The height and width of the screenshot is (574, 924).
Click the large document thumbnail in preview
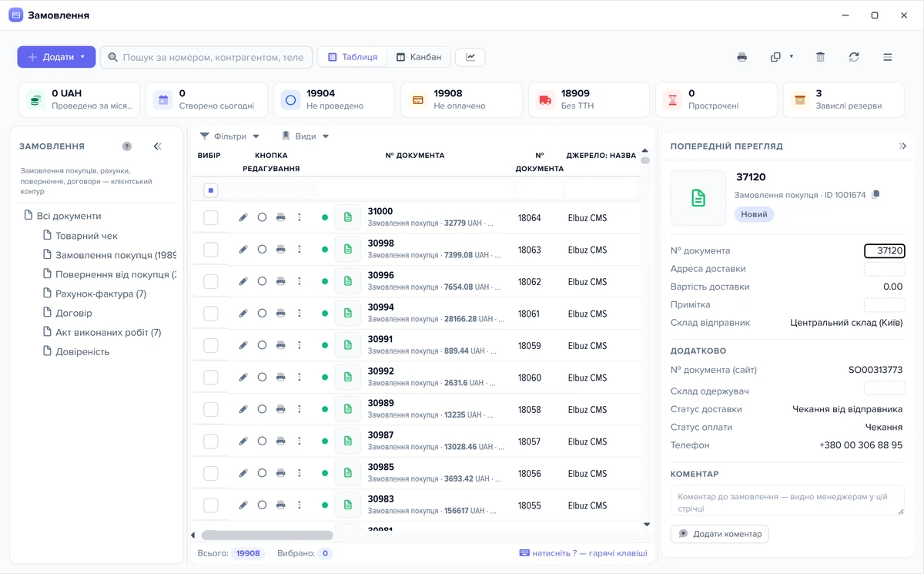click(x=698, y=198)
